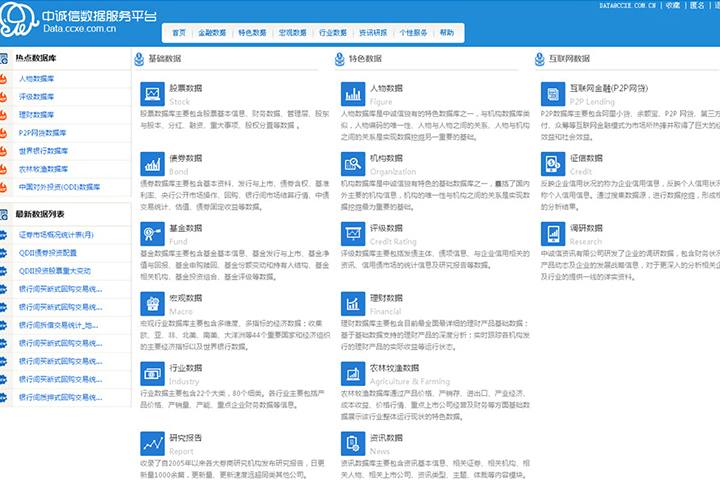Click the 互联网金融(P2P网贷) card title
720x480 pixels.
pyautogui.click(x=609, y=88)
